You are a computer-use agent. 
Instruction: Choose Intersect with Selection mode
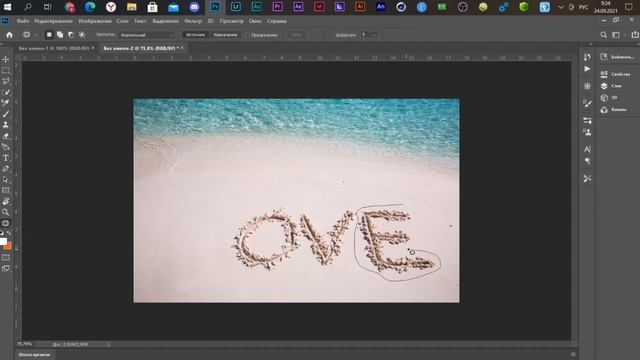(x=82, y=35)
